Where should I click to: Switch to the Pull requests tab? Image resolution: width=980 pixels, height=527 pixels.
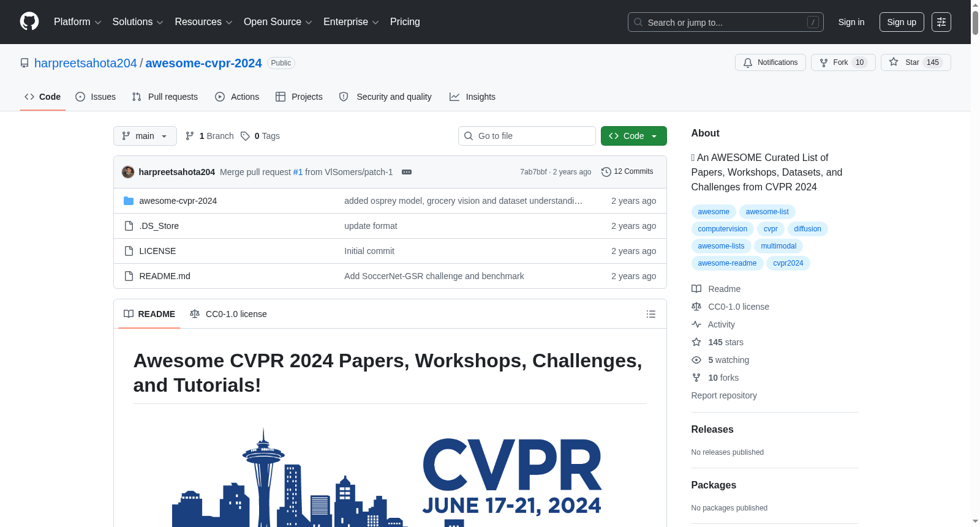[165, 97]
